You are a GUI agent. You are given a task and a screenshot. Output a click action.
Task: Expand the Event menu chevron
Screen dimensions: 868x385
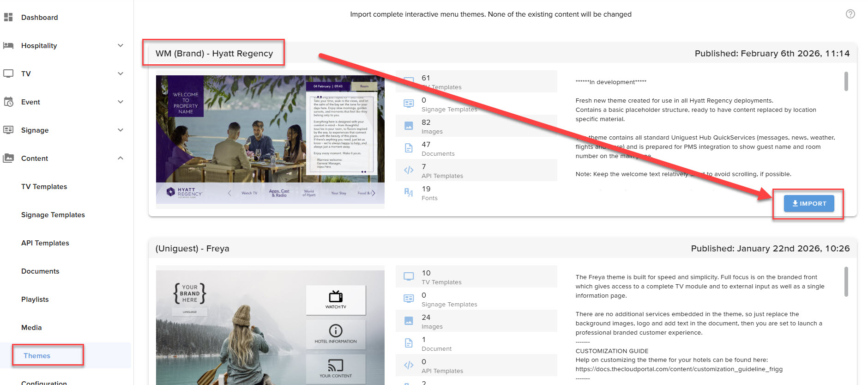[x=121, y=102]
